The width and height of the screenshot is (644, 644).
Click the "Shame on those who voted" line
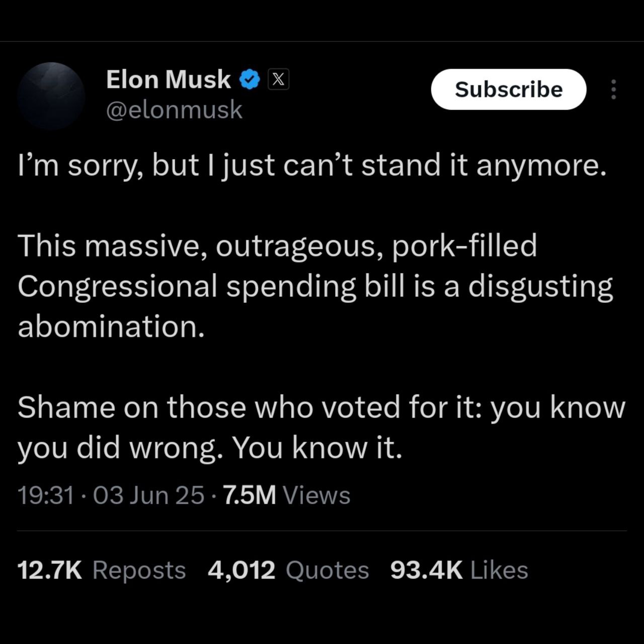click(201, 408)
